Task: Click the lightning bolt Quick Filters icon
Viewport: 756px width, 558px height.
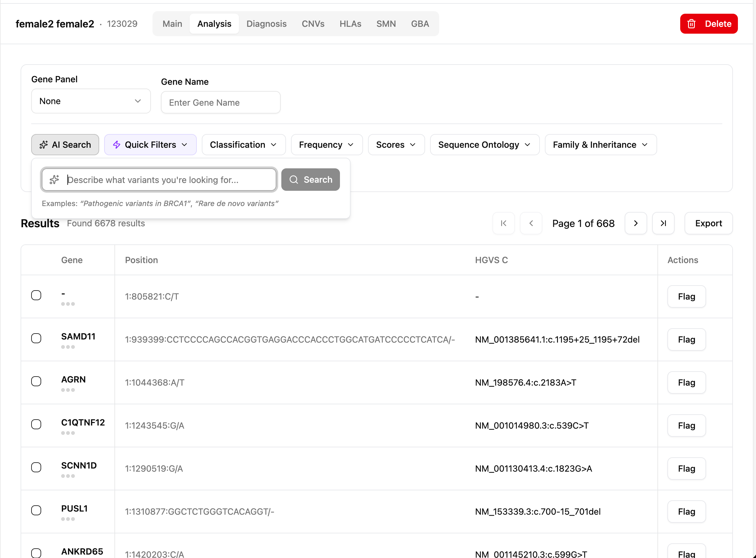Action: [117, 145]
